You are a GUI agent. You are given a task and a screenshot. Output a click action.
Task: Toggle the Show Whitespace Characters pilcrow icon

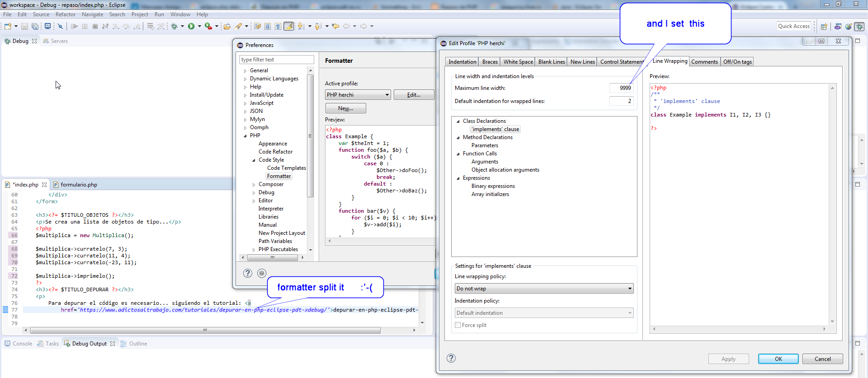pyautogui.click(x=278, y=26)
